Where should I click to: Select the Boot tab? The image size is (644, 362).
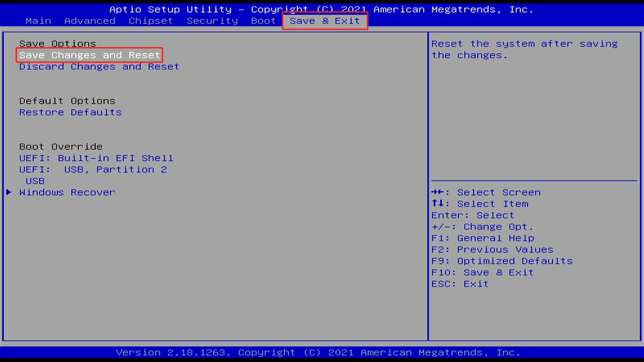[263, 21]
